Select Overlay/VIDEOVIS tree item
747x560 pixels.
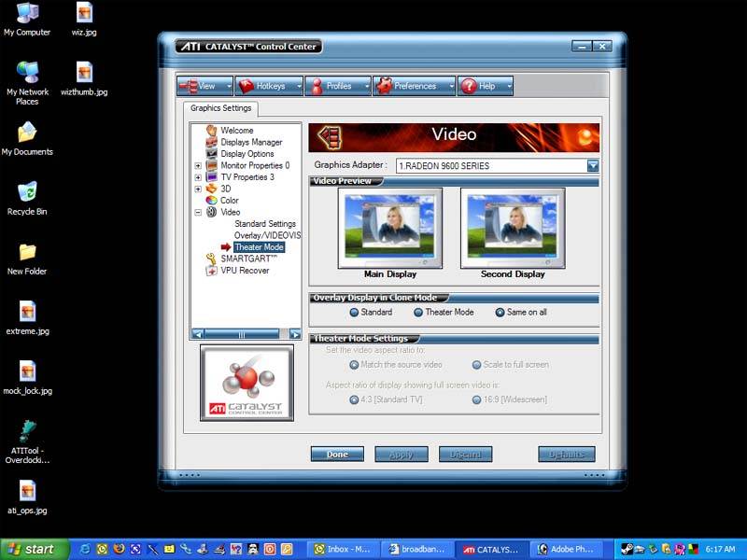tap(267, 235)
